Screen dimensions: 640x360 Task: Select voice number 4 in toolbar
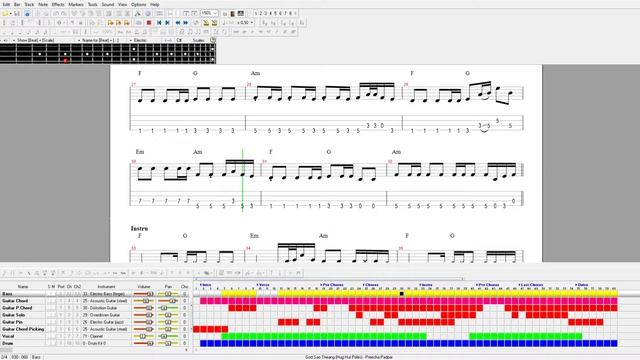pyautogui.click(x=271, y=13)
